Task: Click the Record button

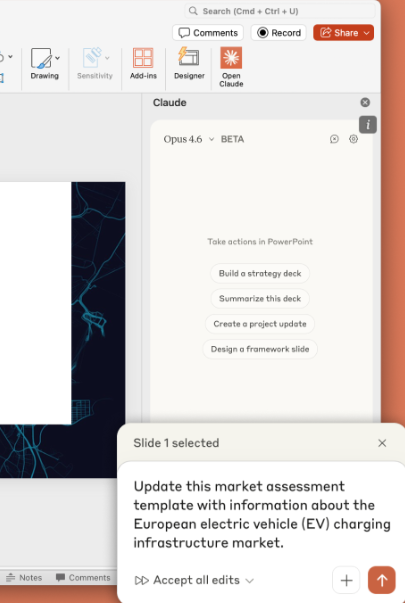Action: click(x=278, y=33)
